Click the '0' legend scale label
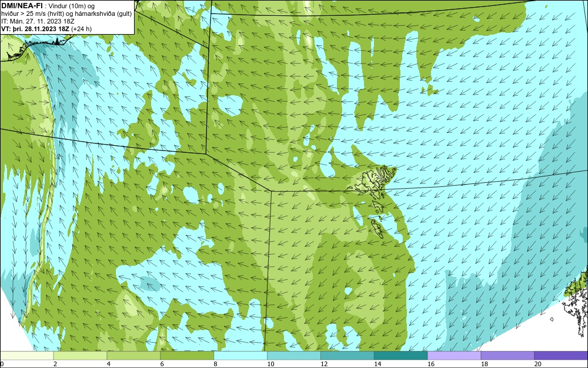The image size is (588, 368). (x=2, y=364)
